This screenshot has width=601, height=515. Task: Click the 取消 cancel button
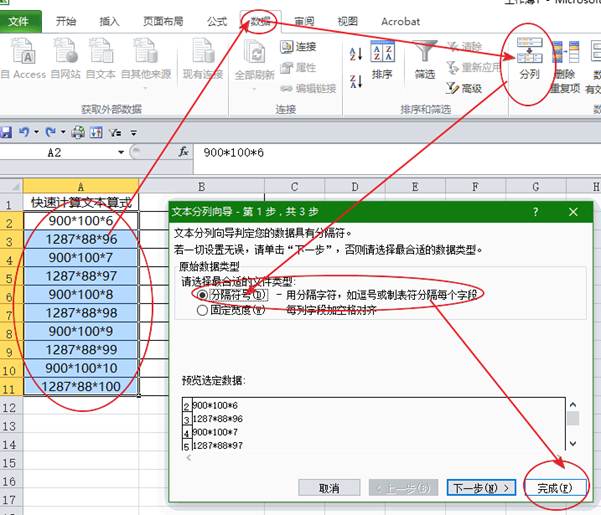pos(330,487)
